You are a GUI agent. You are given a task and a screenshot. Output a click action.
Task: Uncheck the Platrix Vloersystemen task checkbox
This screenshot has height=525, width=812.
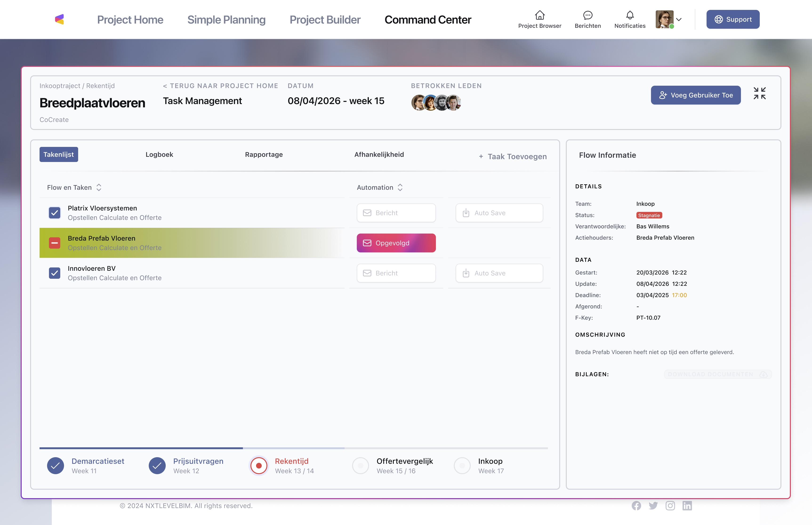tap(55, 213)
